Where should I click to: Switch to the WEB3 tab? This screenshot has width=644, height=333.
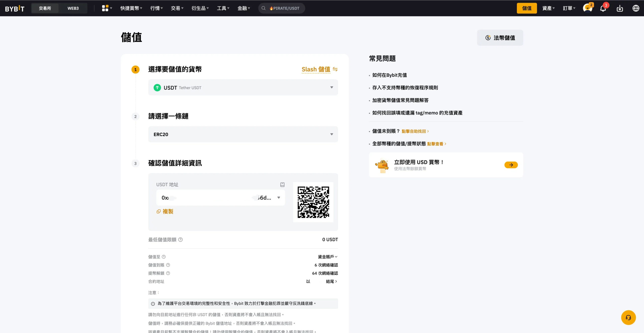coord(73,8)
